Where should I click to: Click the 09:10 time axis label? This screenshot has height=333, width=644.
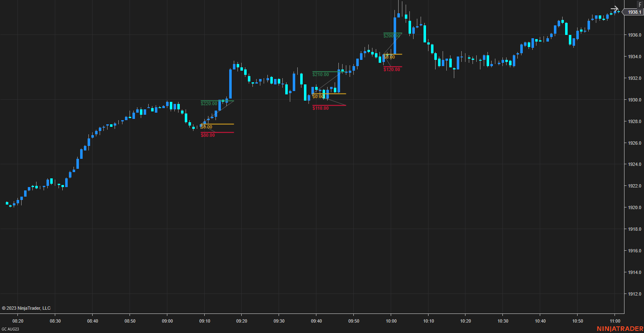coord(205,321)
